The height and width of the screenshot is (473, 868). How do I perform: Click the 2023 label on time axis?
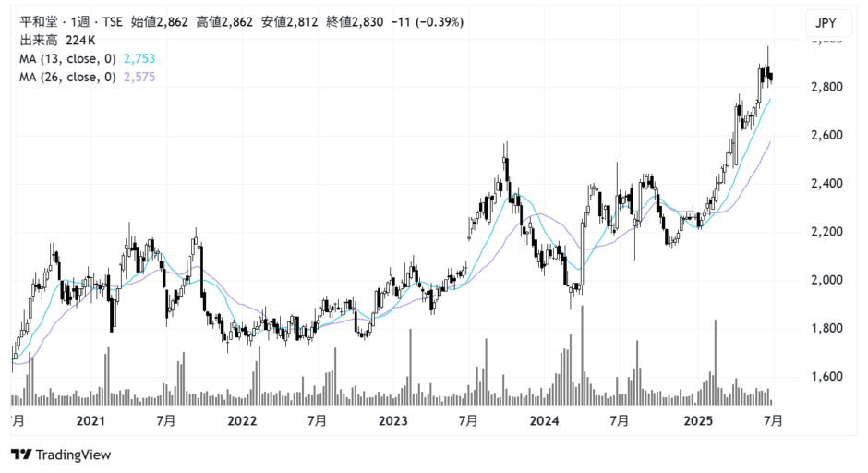[x=393, y=421]
